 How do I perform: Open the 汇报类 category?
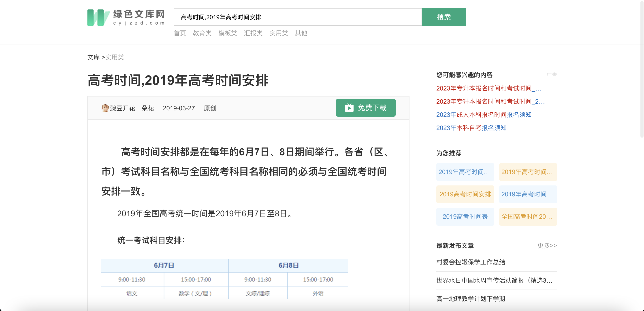click(253, 33)
